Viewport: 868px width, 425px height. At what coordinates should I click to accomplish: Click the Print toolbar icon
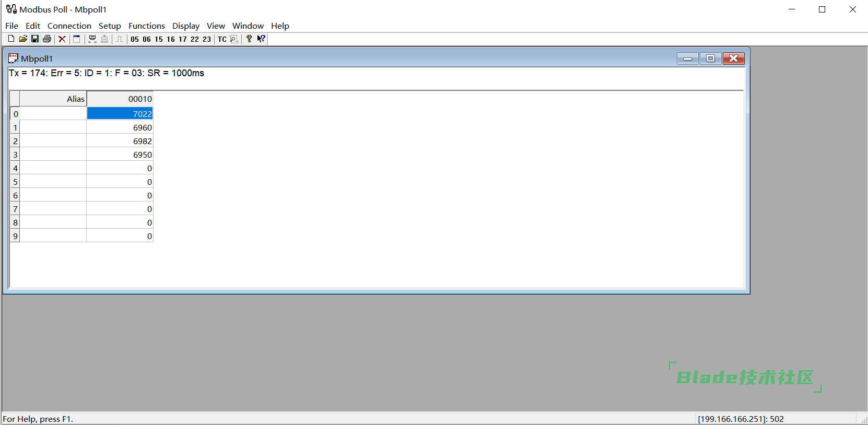tap(47, 39)
